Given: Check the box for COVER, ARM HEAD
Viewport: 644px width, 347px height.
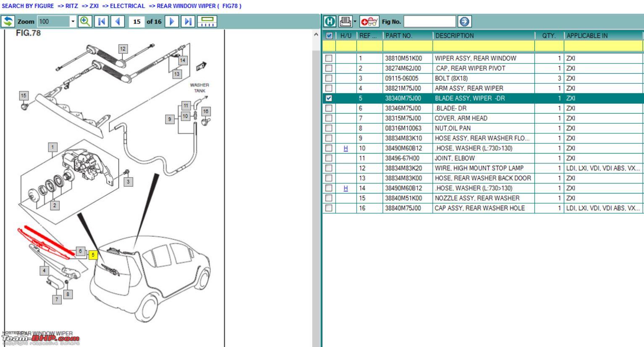Looking at the screenshot, I should click(x=329, y=118).
